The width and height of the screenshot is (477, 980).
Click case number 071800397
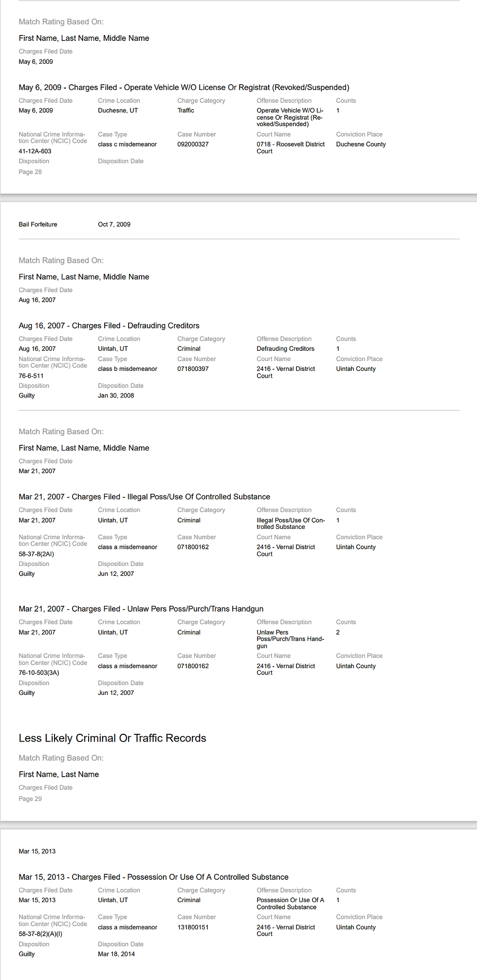[x=193, y=369]
